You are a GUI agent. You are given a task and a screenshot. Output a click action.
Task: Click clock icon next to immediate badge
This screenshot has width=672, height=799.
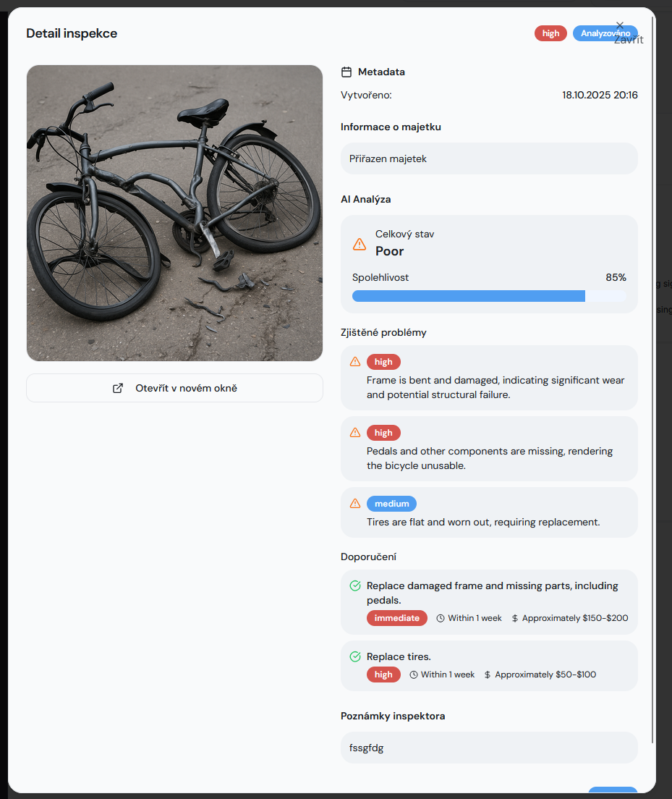(441, 619)
